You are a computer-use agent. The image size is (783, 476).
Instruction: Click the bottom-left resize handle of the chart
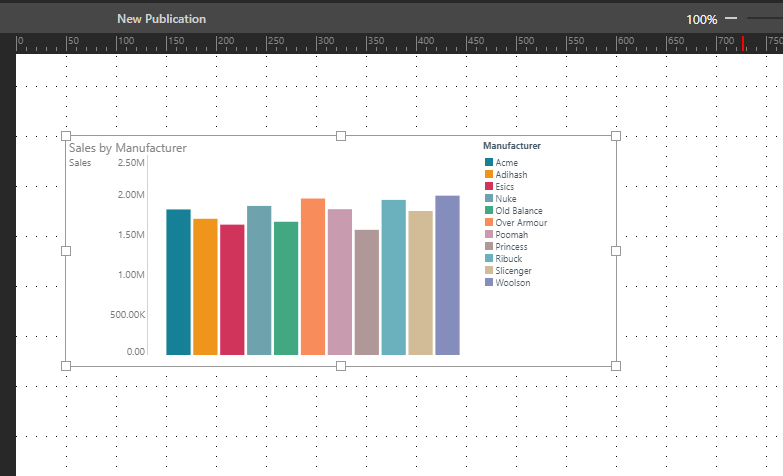(x=66, y=366)
